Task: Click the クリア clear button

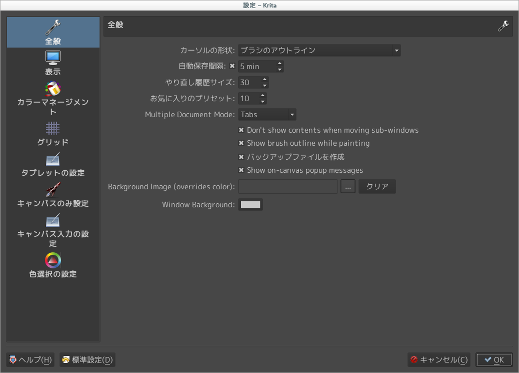Action: (x=377, y=186)
